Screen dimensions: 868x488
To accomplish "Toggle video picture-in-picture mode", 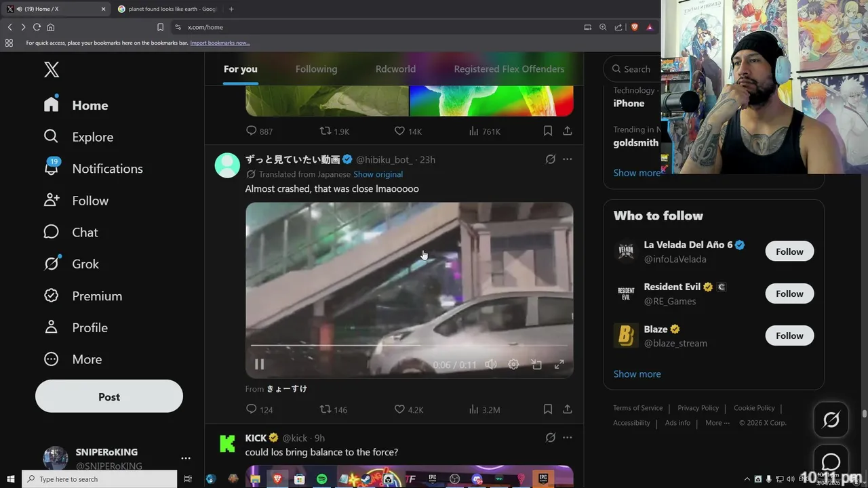I will (536, 364).
